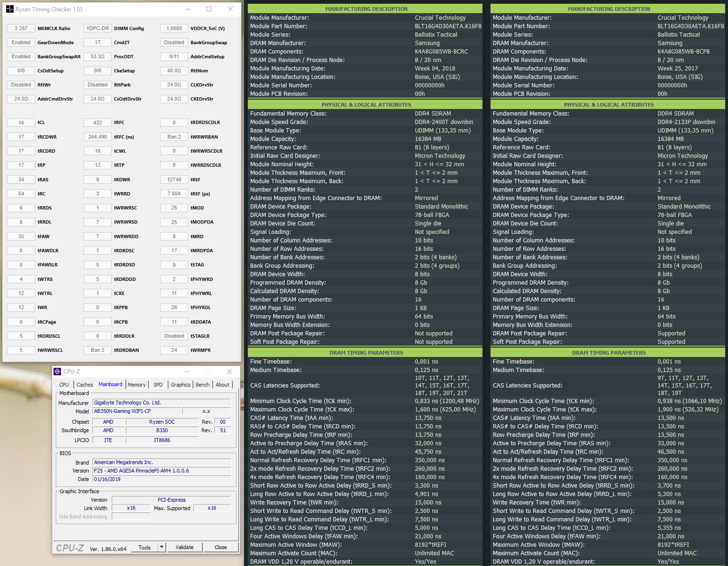
Task: Click the tWRMPR value 24
Action: pos(174,350)
